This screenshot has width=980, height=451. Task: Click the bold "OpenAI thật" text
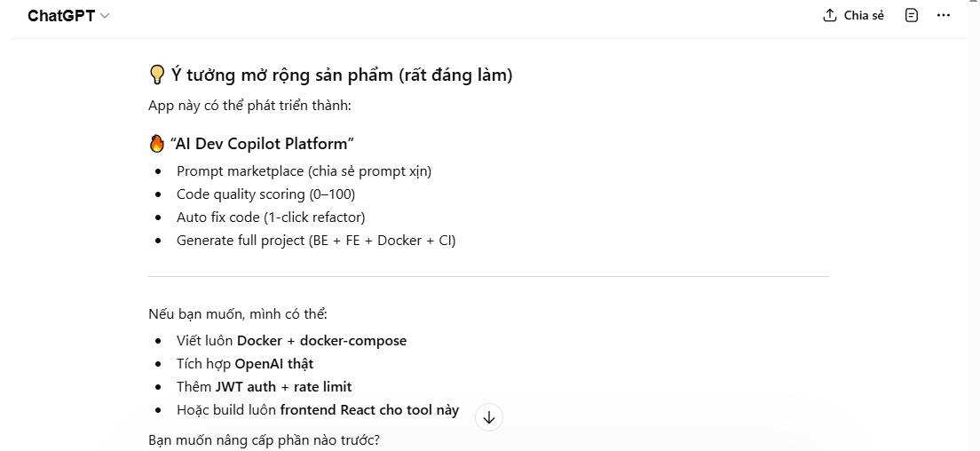pos(273,364)
